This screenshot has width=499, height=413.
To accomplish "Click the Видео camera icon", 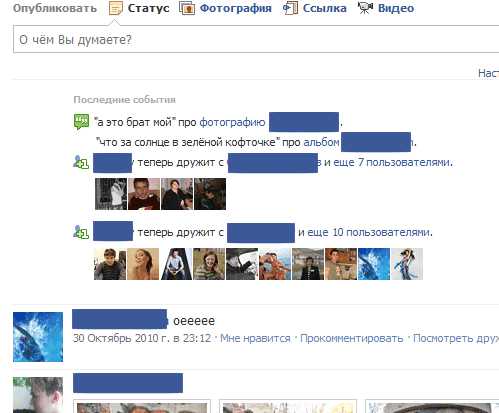I will pos(365,8).
